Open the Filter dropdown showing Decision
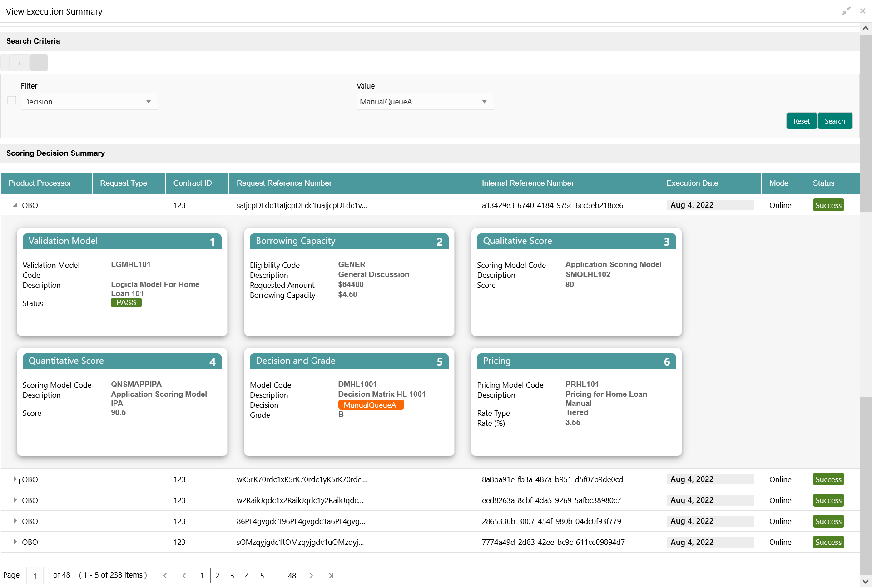This screenshot has height=588, width=872. 89,102
